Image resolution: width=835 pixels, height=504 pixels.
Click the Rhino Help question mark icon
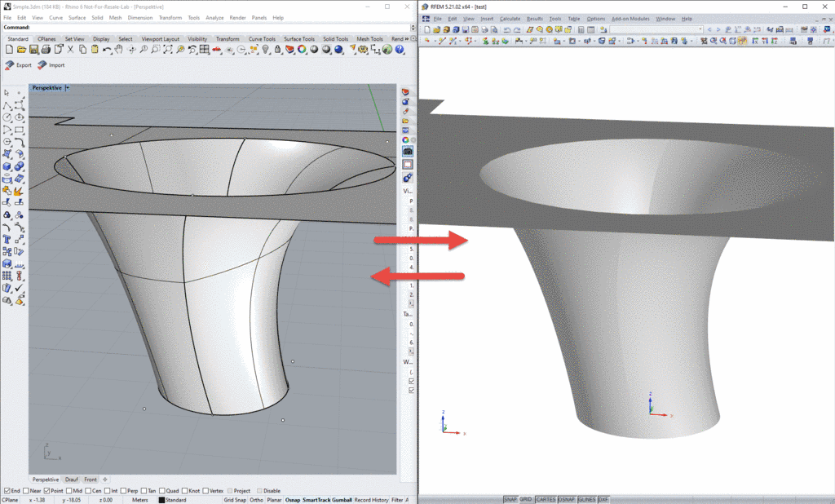400,50
